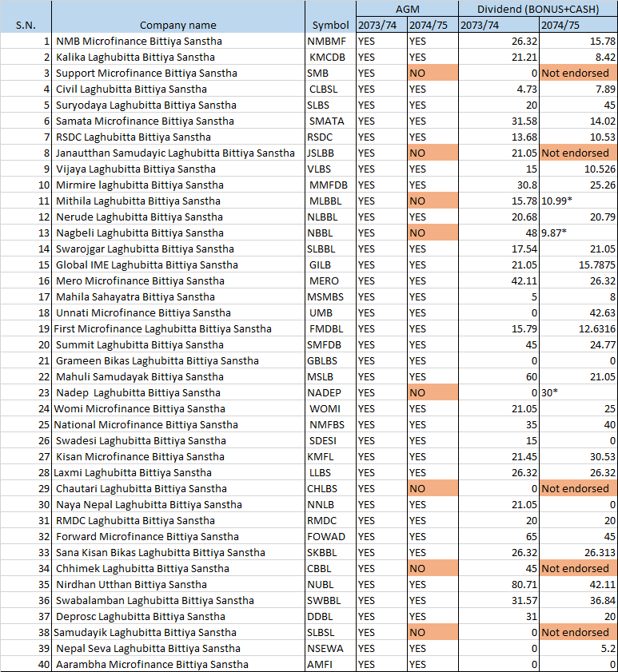The height and width of the screenshot is (672, 618).
Task: Select the 'SLBS' symbol cell
Action: click(x=330, y=105)
